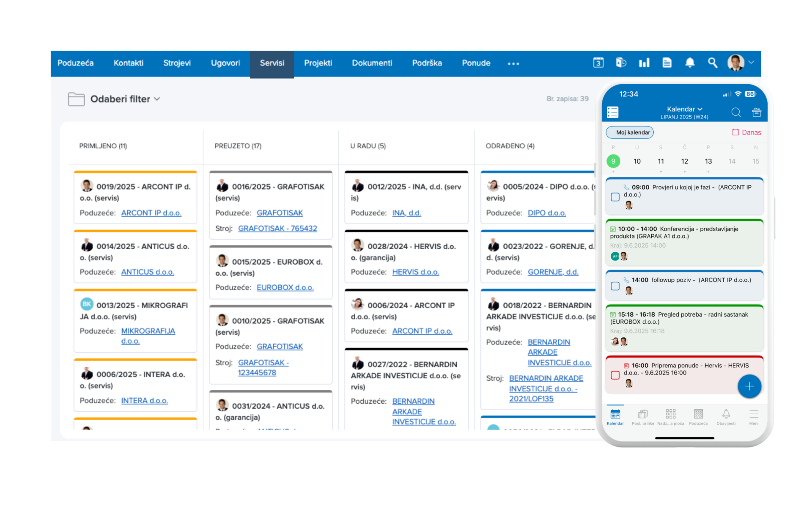This screenshot has height=507, width=812.
Task: Open the Ugovori menu tab
Action: pos(225,63)
